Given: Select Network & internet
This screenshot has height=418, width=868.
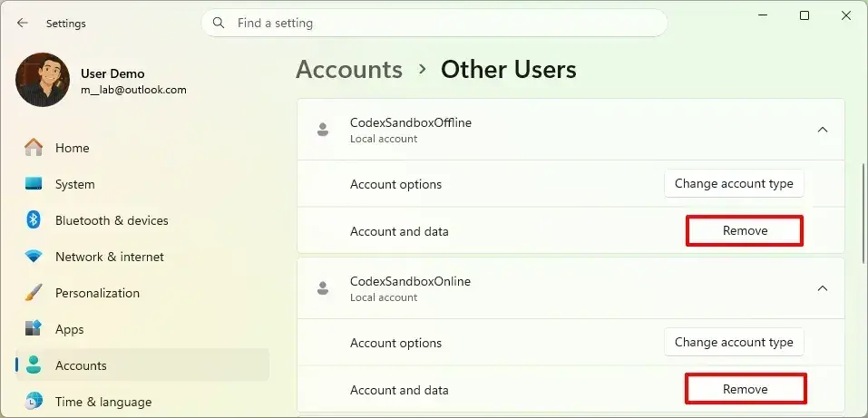Looking at the screenshot, I should (142, 257).
